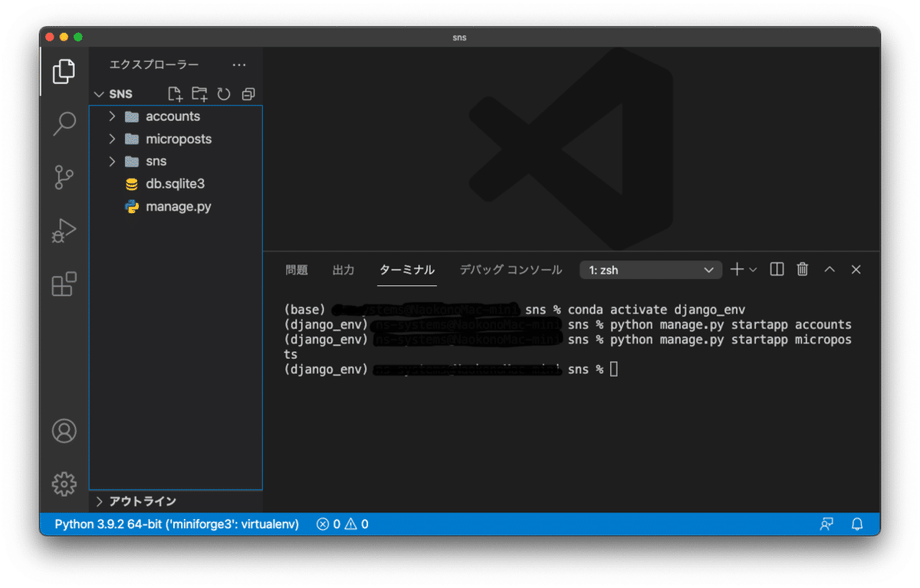The height and width of the screenshot is (588, 920).
Task: Open the 設定 gear icon
Action: click(x=64, y=484)
